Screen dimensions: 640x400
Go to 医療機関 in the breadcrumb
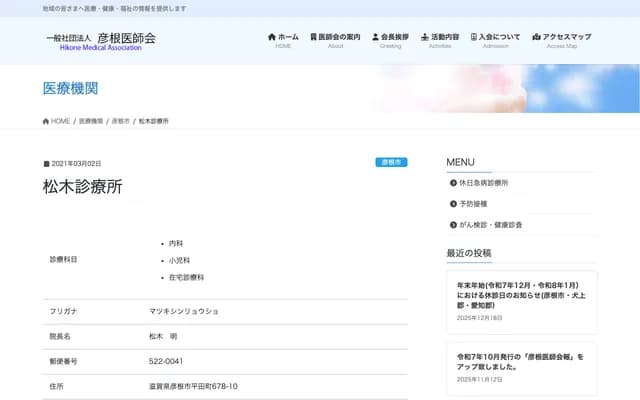pyautogui.click(x=90, y=121)
